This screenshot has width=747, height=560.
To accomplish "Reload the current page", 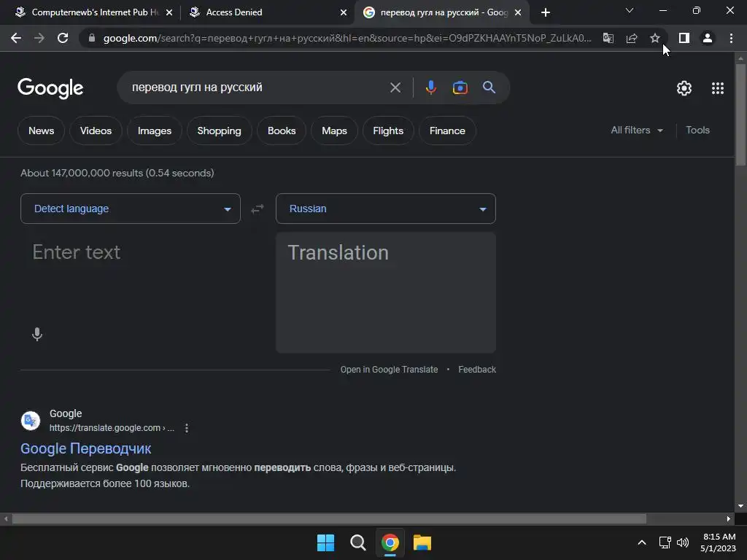I will [x=63, y=38].
